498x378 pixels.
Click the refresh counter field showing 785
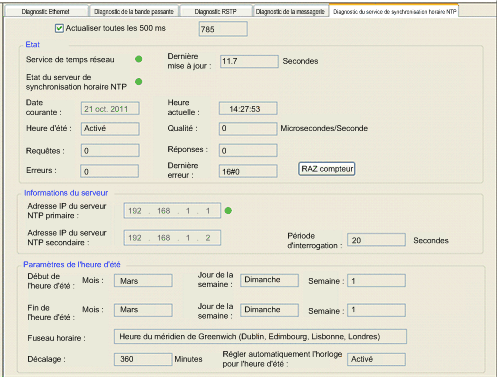click(223, 29)
